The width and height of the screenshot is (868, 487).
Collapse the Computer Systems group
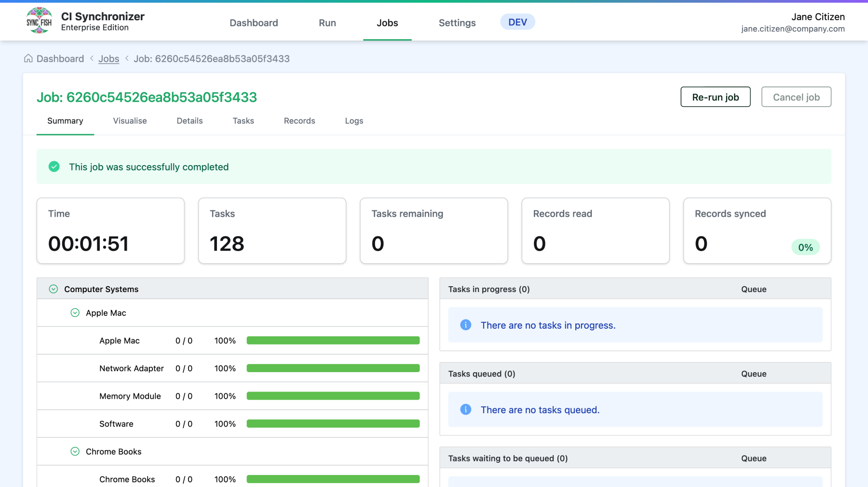click(x=54, y=289)
